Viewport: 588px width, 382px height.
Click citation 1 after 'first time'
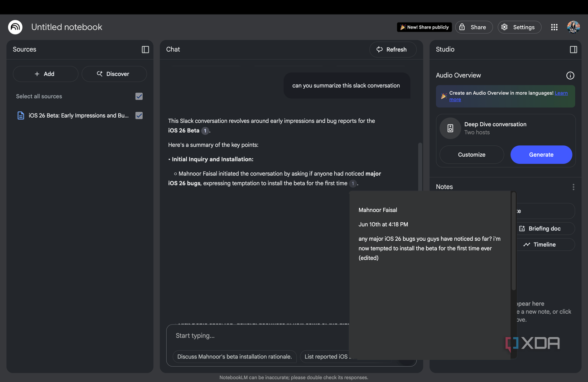coord(353,183)
